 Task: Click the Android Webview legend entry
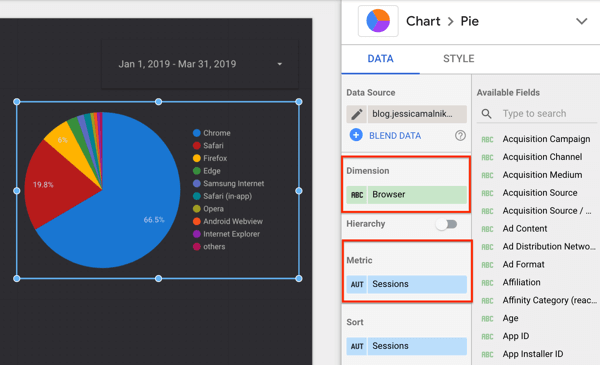(228, 222)
